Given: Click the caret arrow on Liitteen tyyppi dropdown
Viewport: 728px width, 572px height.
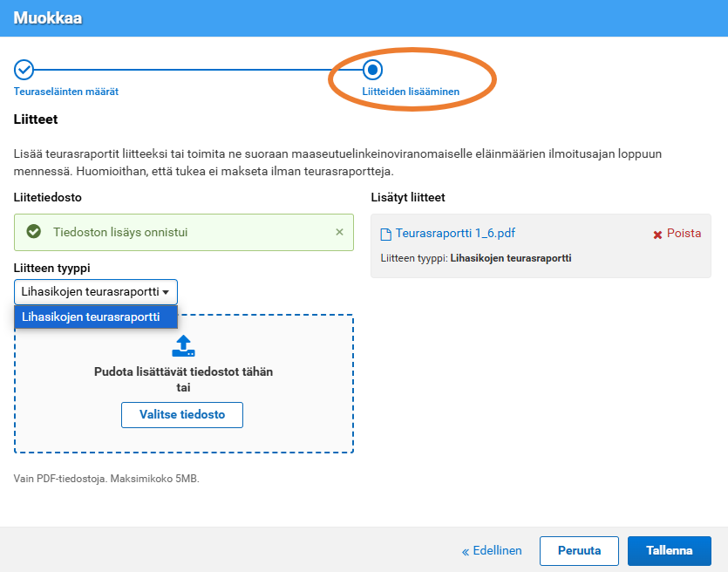Looking at the screenshot, I should (166, 292).
